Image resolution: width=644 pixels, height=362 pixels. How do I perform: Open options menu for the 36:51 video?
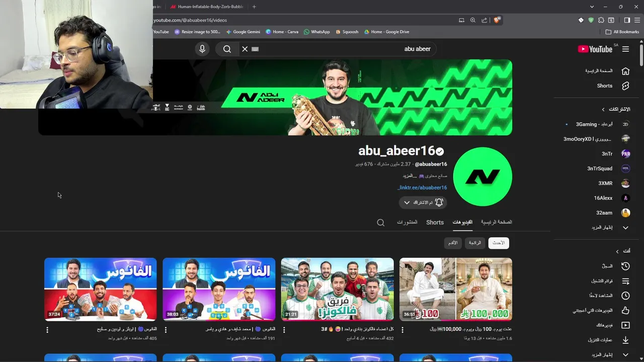pyautogui.click(x=403, y=330)
